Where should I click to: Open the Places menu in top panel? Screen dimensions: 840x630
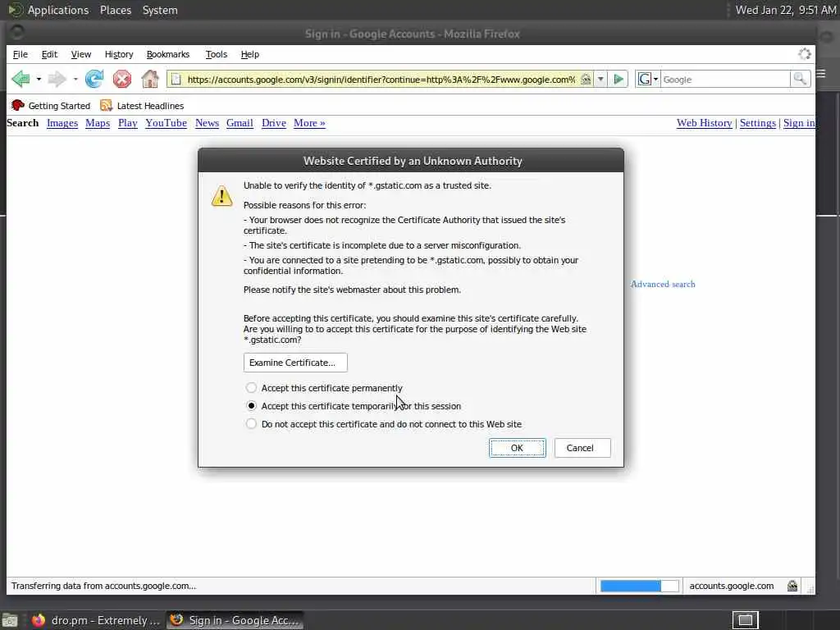coord(115,10)
